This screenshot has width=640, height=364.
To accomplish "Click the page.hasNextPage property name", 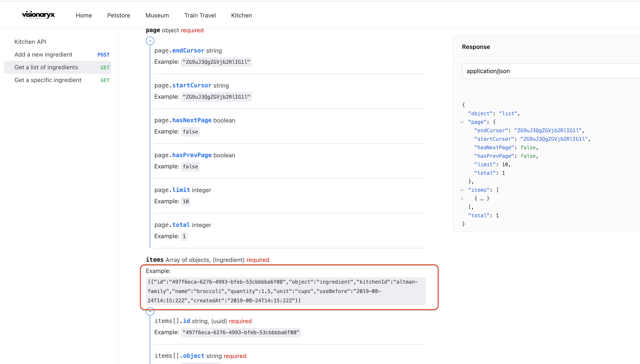I will point(192,120).
